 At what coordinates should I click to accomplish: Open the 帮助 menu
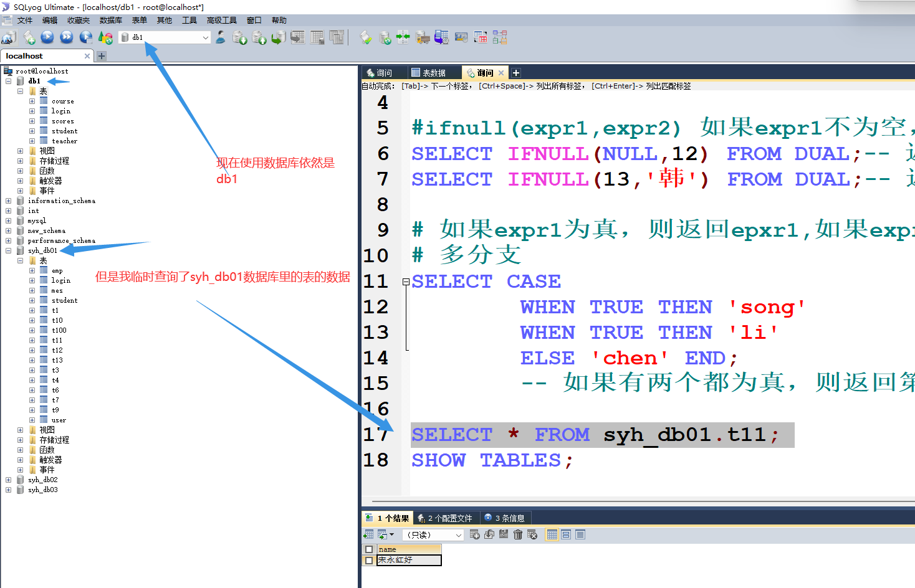[279, 21]
